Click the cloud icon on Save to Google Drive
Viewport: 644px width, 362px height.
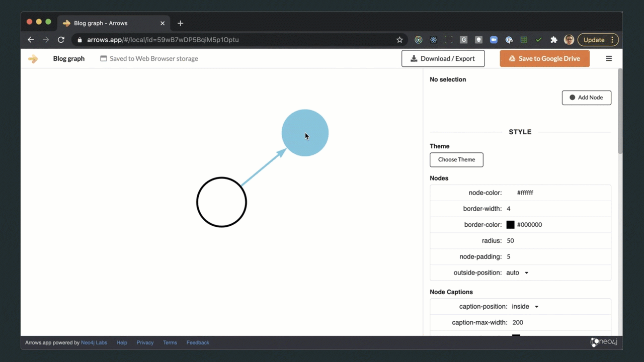click(x=513, y=58)
